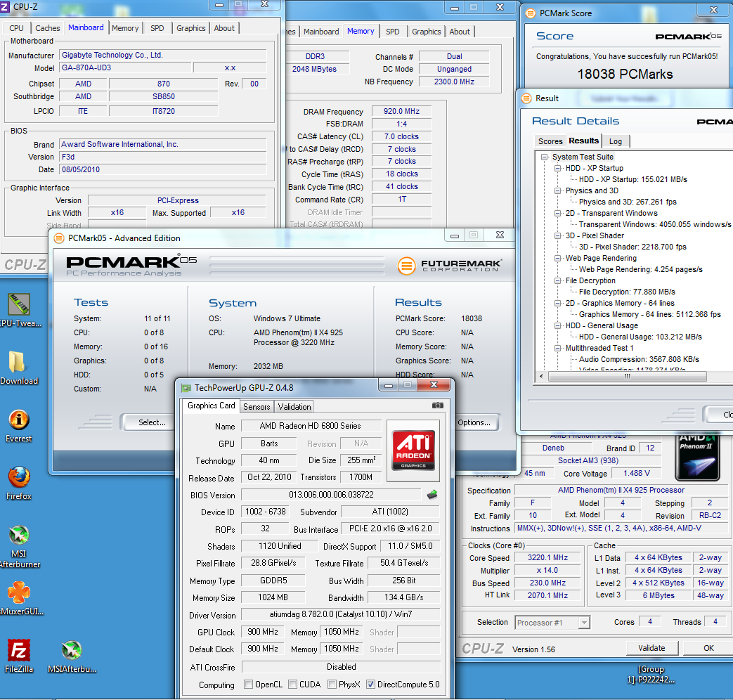Viewport: 733px width, 700px height.
Task: Open the Validation tab in GPU-Z
Action: (x=294, y=407)
